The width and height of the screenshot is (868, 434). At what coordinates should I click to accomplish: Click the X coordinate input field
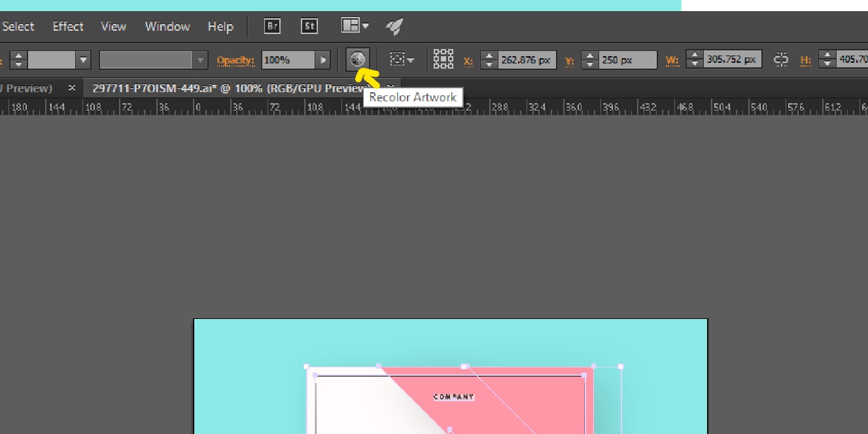coord(526,60)
